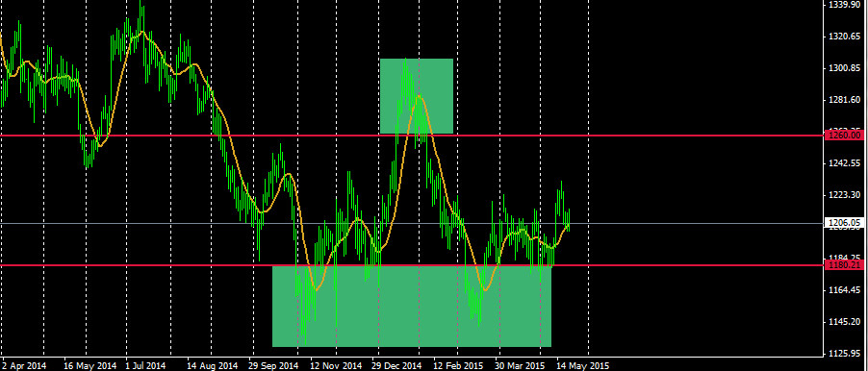
Task: Click the 2 Apr 2014 date label
Action: click(24, 366)
